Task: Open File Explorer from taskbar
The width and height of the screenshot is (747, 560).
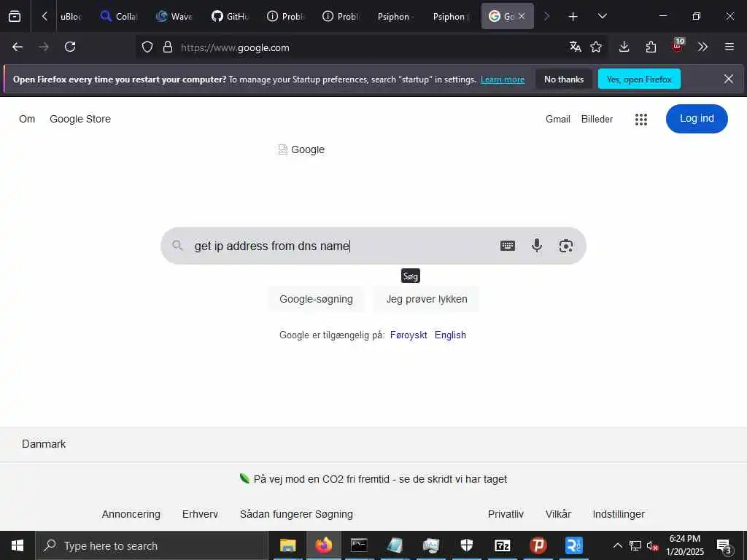Action: click(x=287, y=545)
